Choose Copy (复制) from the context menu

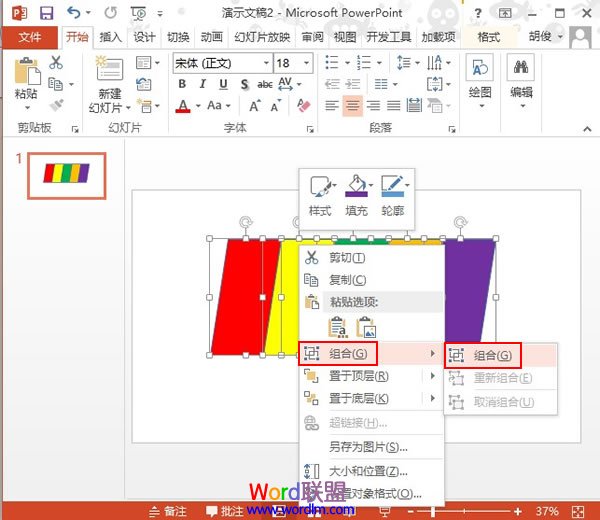point(371,280)
